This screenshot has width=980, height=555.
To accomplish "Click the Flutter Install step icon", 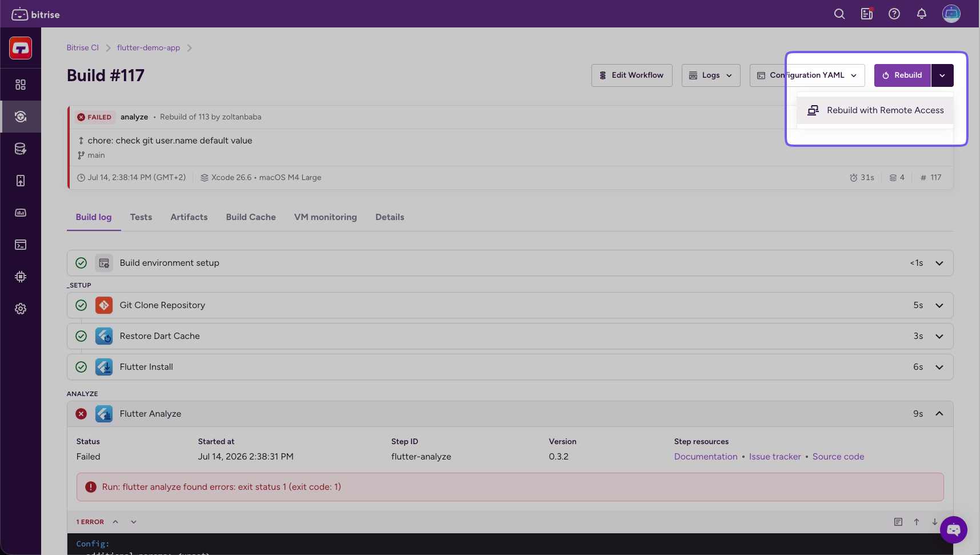I will [104, 367].
